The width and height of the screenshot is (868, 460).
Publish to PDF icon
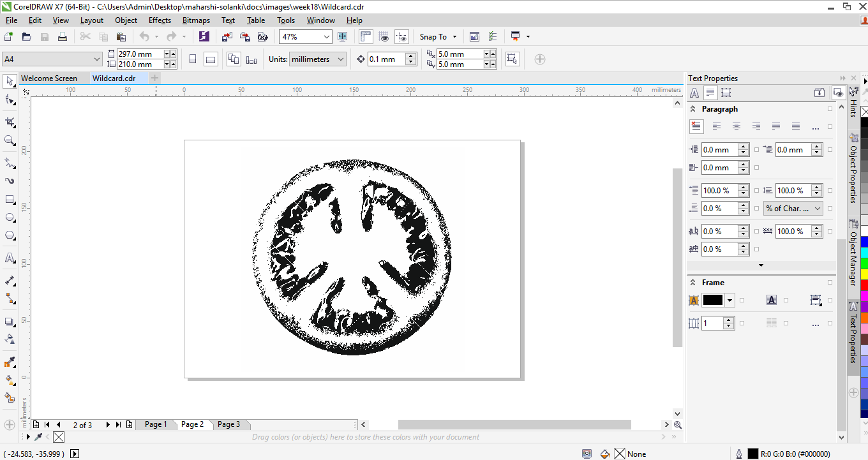coord(262,37)
